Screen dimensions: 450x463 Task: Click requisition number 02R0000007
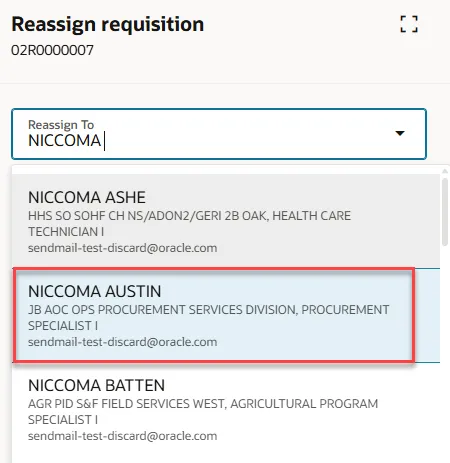pyautogui.click(x=52, y=50)
